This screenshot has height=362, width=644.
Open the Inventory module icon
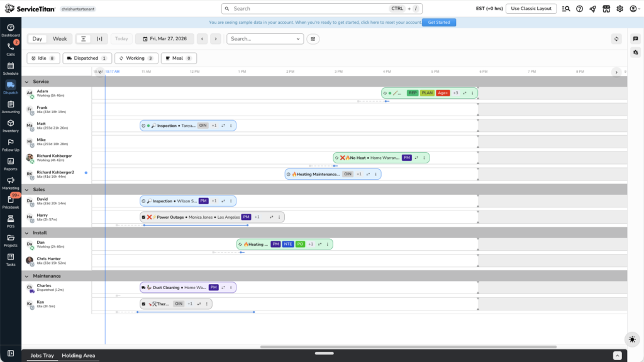[11, 125]
